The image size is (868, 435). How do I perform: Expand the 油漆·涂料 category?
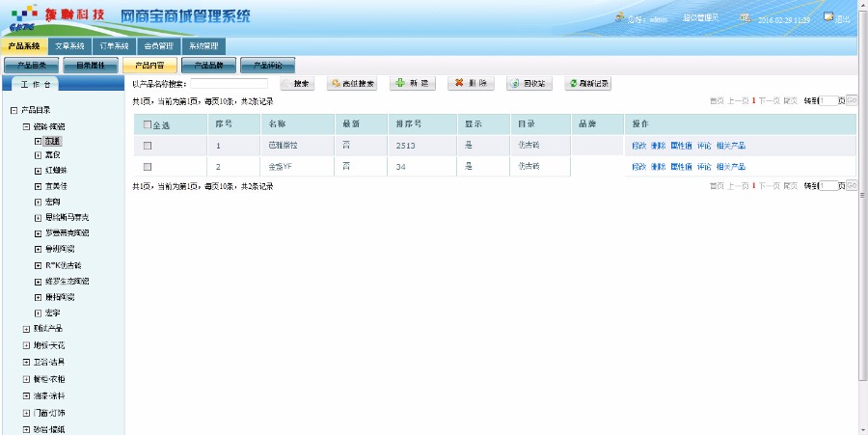click(x=26, y=396)
